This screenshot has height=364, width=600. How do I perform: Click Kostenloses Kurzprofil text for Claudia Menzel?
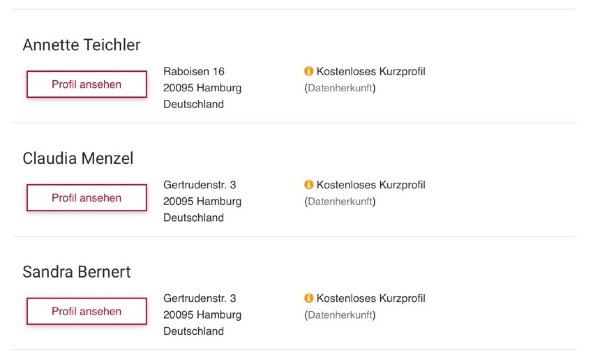point(371,185)
